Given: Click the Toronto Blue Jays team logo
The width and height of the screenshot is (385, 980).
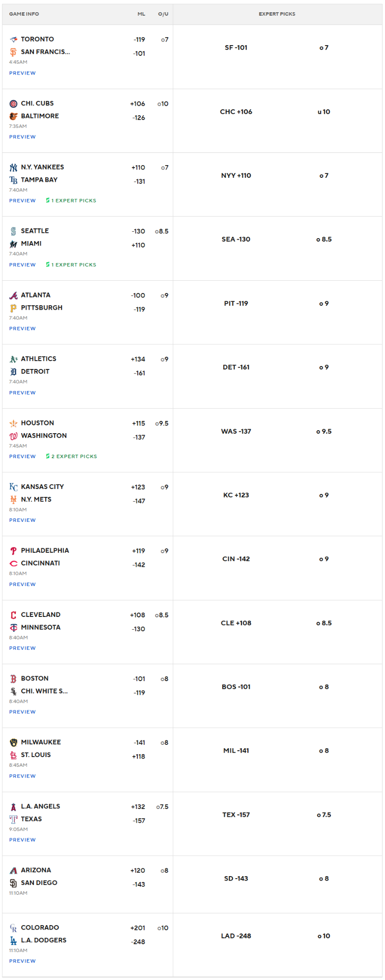Looking at the screenshot, I should point(13,39).
